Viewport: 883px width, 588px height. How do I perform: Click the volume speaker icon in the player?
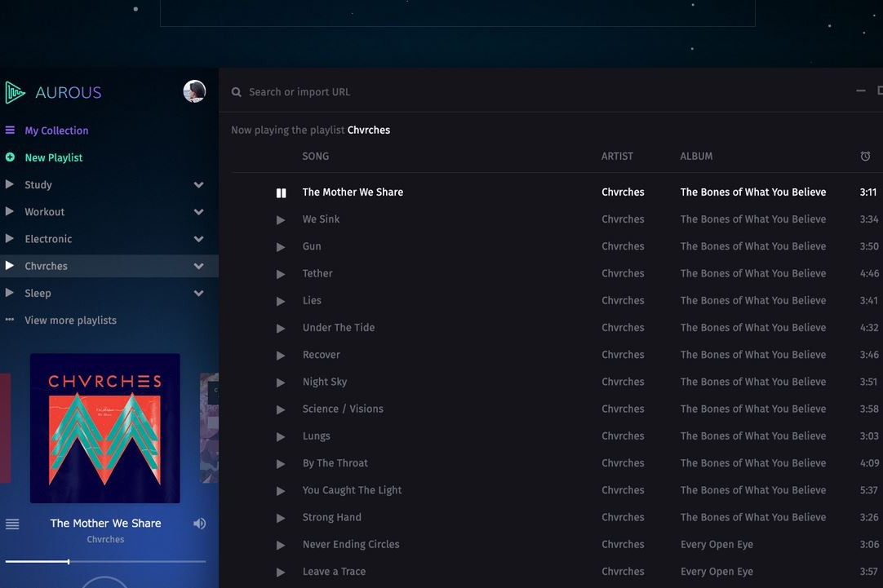[x=200, y=523]
